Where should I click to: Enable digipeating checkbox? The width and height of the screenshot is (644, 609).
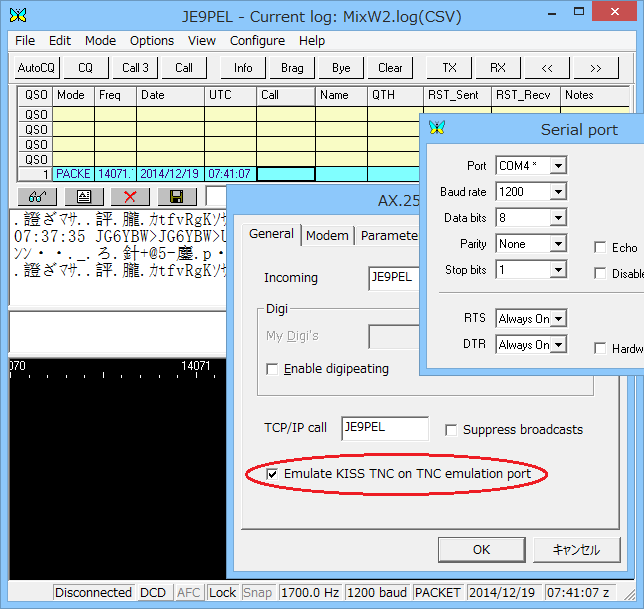272,369
